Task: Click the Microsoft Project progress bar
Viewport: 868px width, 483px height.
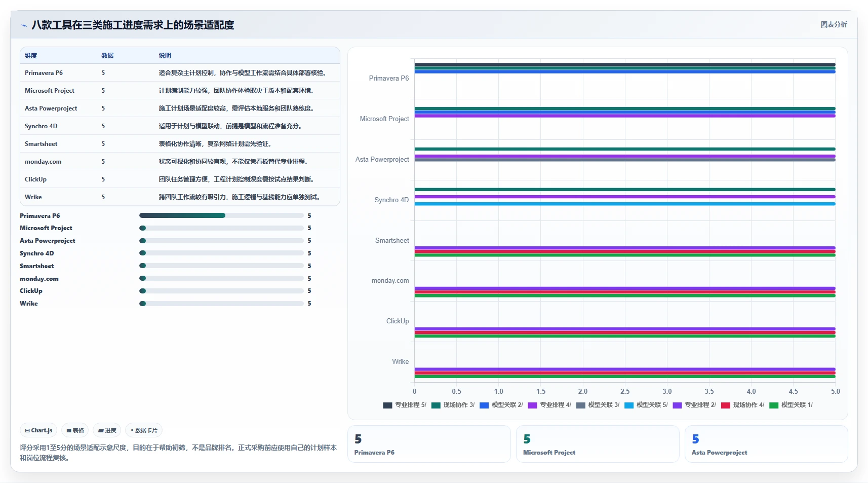Action: coord(221,228)
